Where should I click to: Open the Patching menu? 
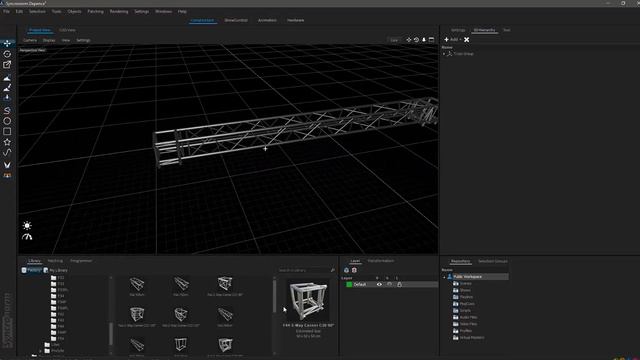96,11
